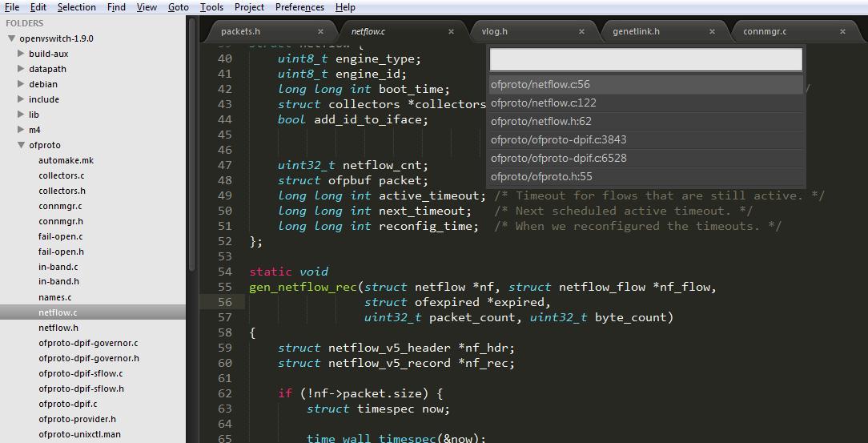This screenshot has height=443, width=868.
Task: Switch to the vlog.h tab
Action: [x=495, y=31]
